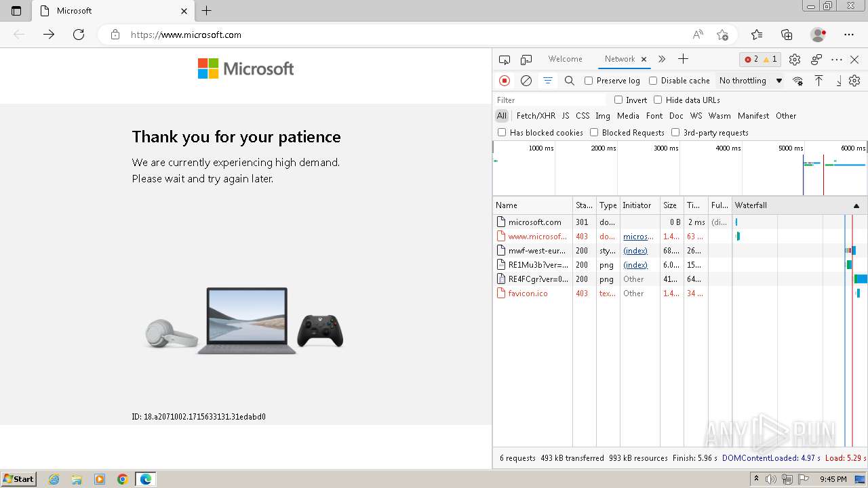Image resolution: width=868 pixels, height=488 pixels.
Task: Check 3rd-party requests checkbox
Action: pyautogui.click(x=675, y=132)
